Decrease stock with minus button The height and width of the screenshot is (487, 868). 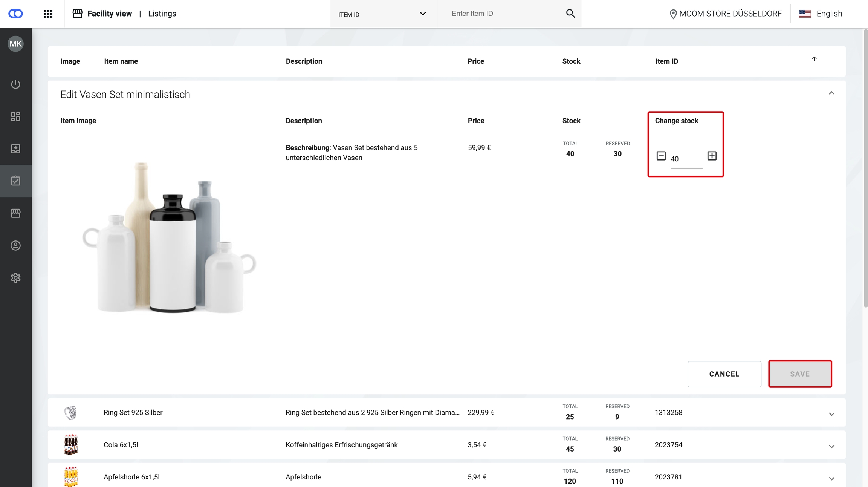coord(661,156)
